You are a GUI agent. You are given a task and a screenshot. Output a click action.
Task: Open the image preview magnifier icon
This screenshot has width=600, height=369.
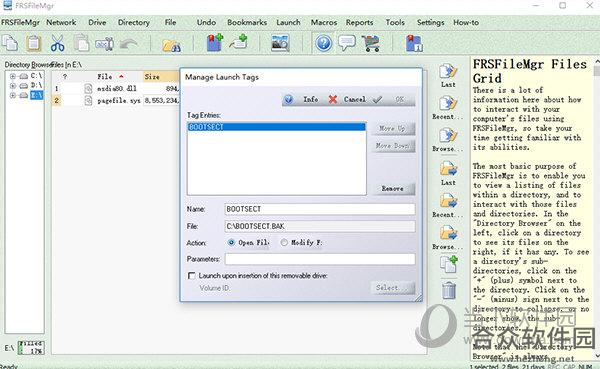point(280,43)
